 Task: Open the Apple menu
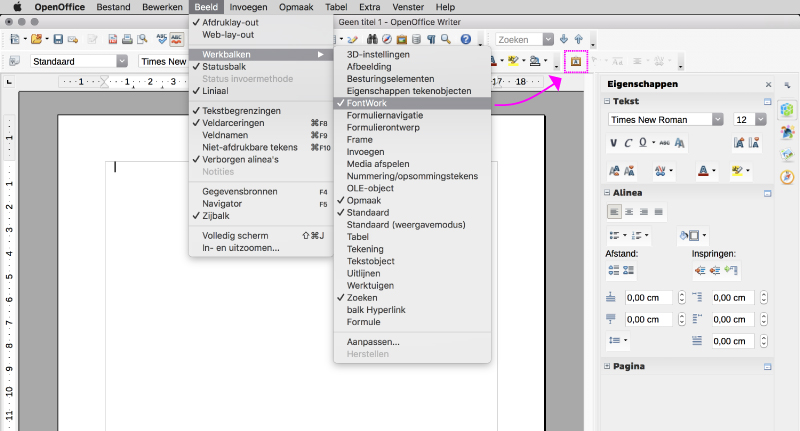(x=16, y=7)
